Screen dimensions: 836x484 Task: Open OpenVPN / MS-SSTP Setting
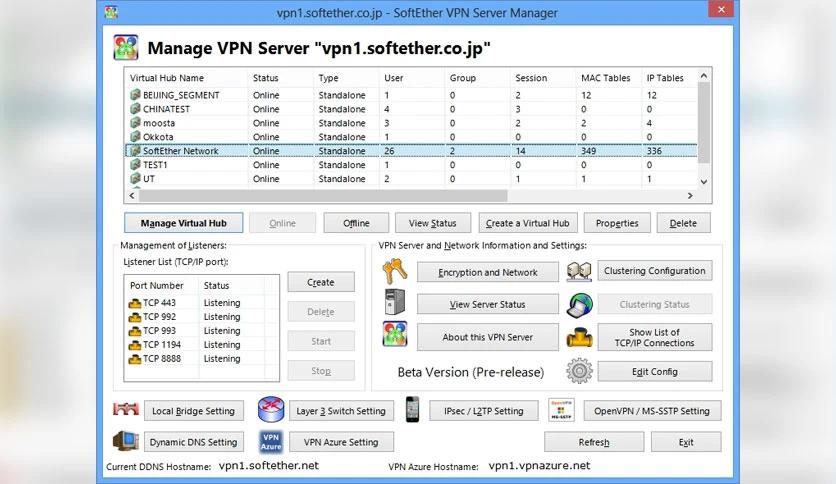[x=652, y=411]
